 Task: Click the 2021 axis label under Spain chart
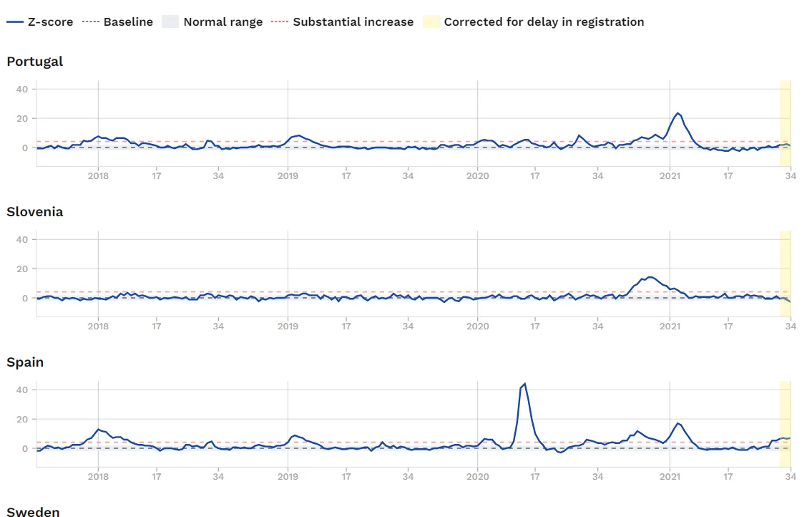tap(670, 477)
